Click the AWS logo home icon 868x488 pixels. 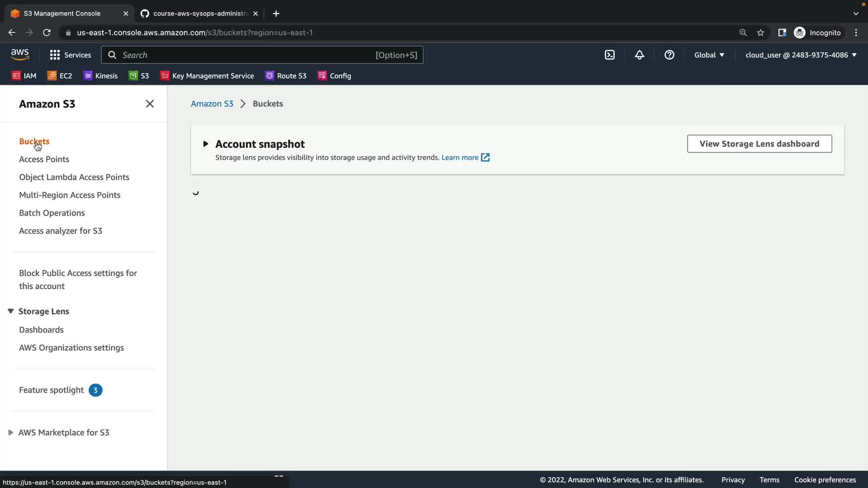[x=20, y=55]
